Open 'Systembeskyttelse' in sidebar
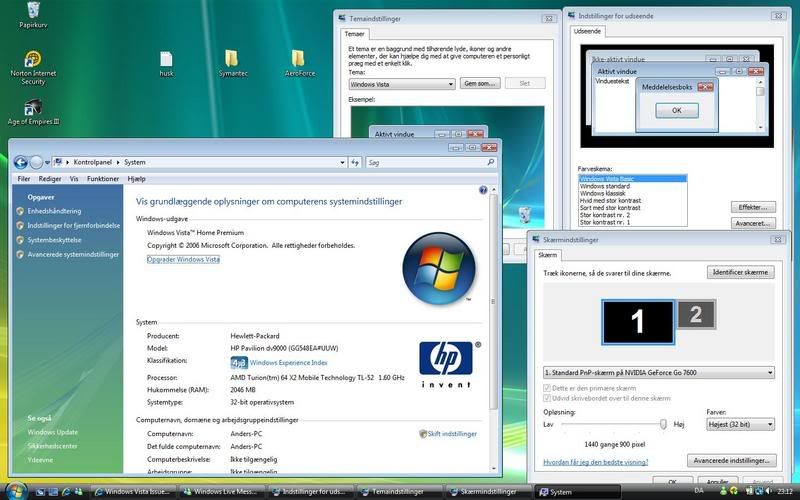Image resolution: width=800 pixels, height=500 pixels. click(54, 240)
